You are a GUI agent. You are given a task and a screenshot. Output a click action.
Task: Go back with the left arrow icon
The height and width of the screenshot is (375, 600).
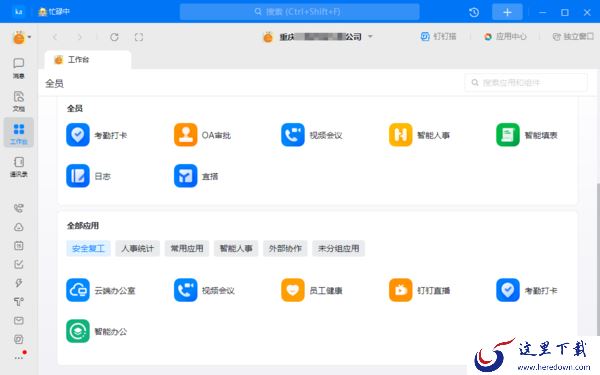[x=55, y=37]
